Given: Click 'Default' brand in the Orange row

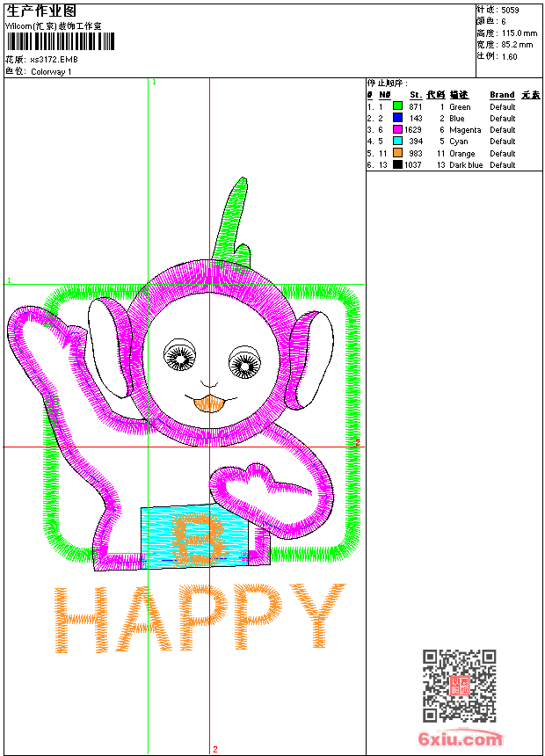Looking at the screenshot, I should [x=503, y=154].
